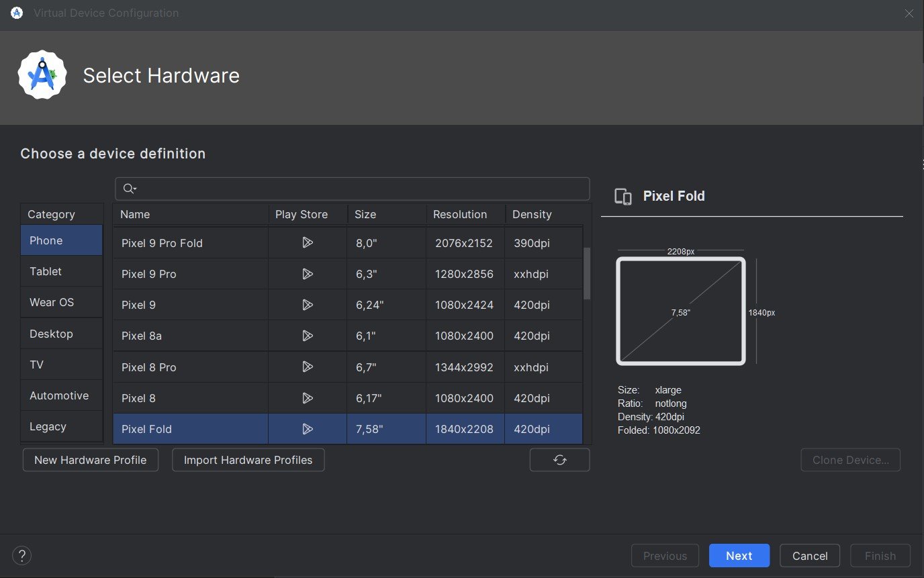Click Play Store icon in Pixel 9 row
924x578 pixels.
click(308, 305)
